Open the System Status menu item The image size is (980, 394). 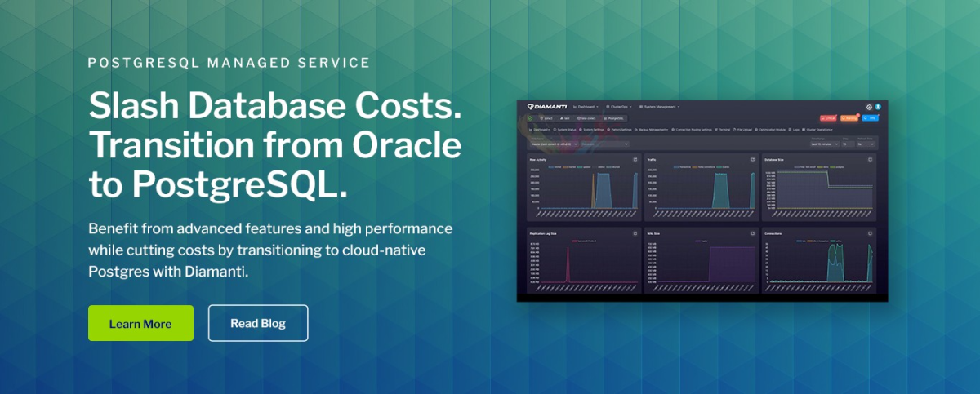(564, 130)
